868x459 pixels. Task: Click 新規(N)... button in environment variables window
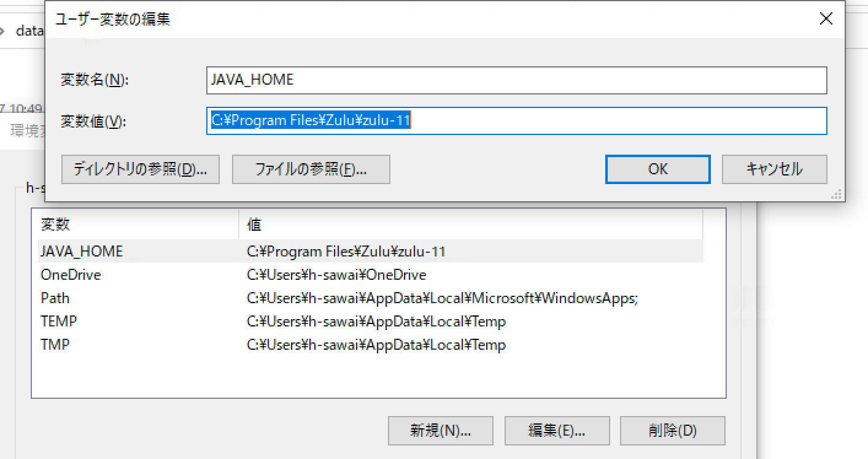[440, 430]
